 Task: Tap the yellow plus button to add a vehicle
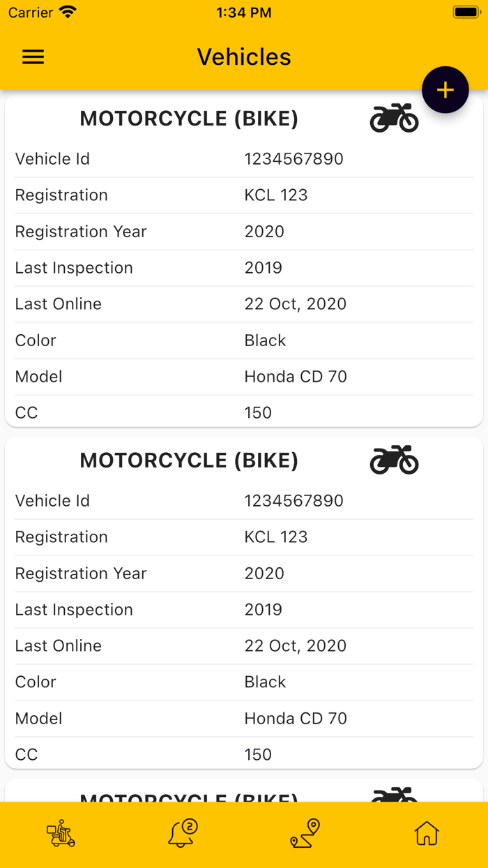[445, 89]
